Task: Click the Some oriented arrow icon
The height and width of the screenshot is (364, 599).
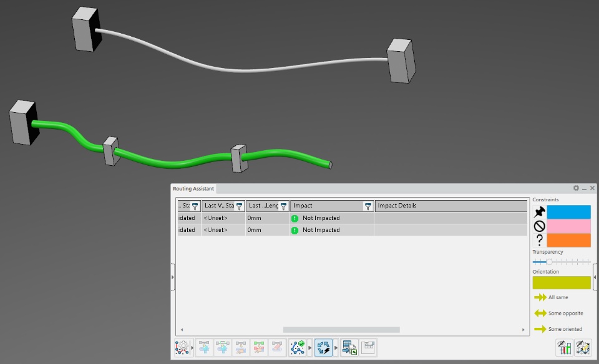Action: 540,329
